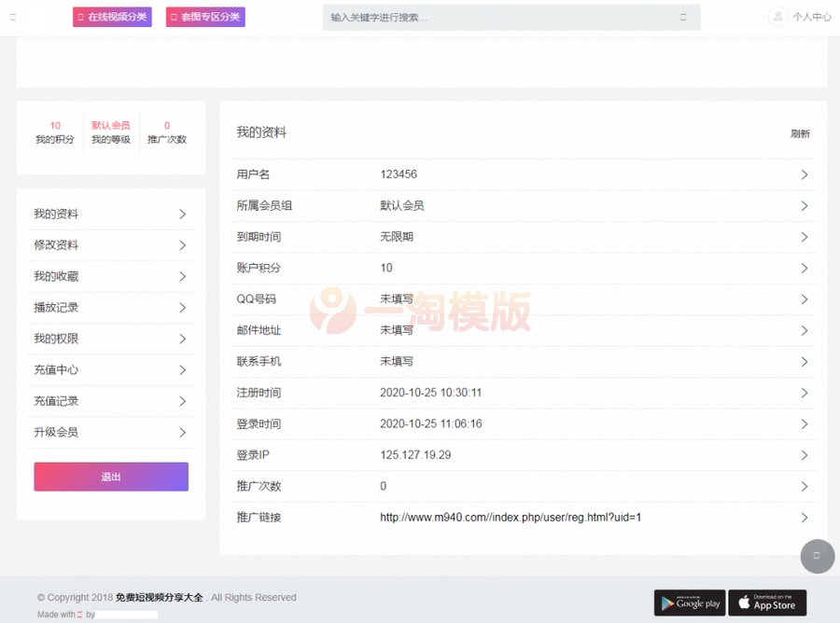The height and width of the screenshot is (623, 840).
Task: Expand the 用户名 row chevron
Action: [804, 174]
